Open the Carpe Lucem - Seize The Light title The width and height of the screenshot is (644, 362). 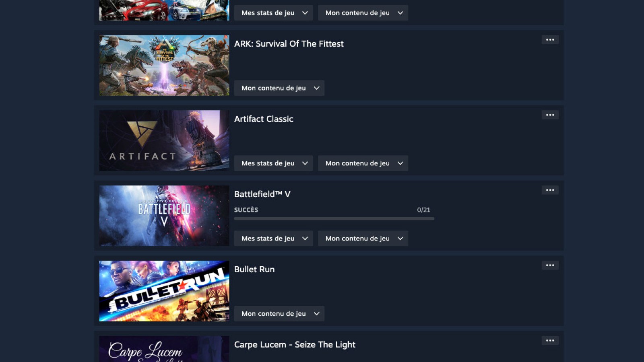point(295,345)
